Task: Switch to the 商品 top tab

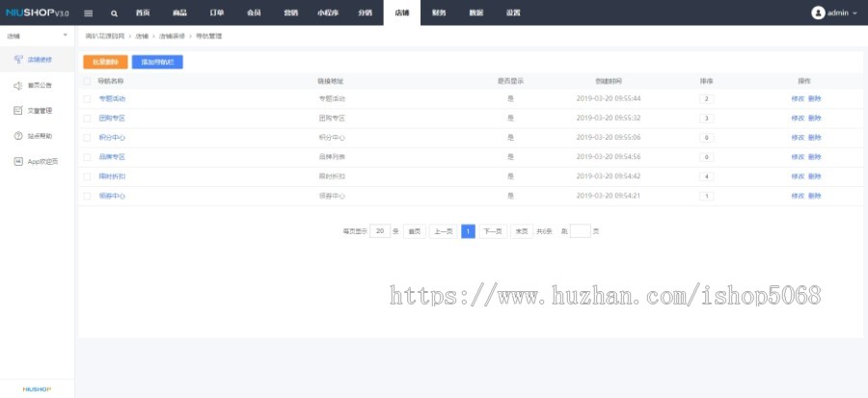Action: (179, 13)
